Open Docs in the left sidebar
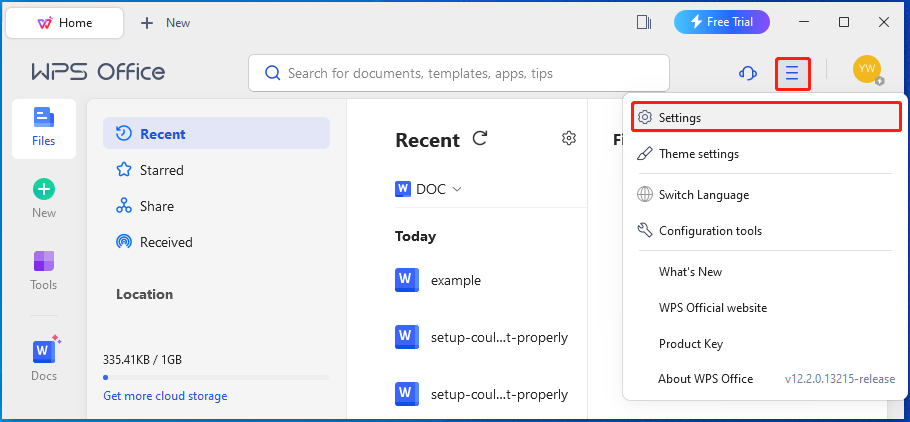 pos(44,359)
